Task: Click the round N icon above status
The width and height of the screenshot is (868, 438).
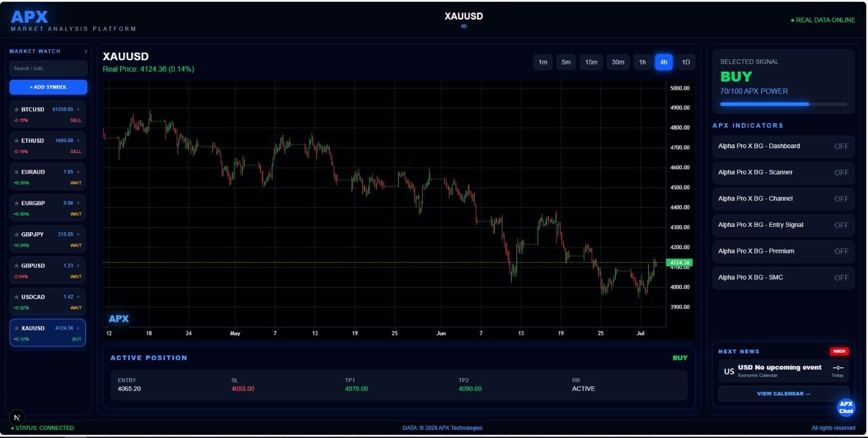Action: [x=17, y=417]
